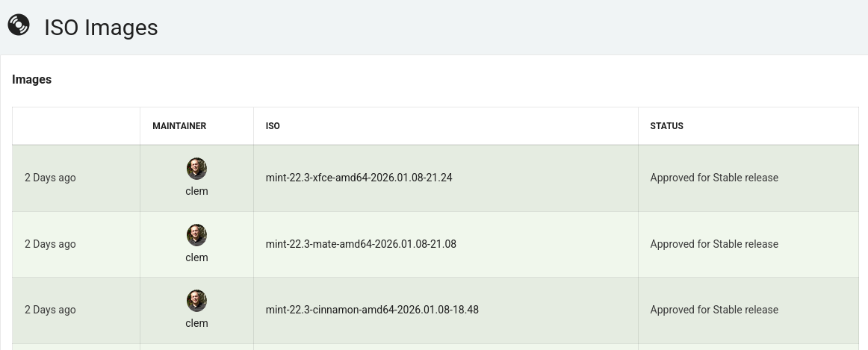Click the STATUS column header

coord(666,126)
